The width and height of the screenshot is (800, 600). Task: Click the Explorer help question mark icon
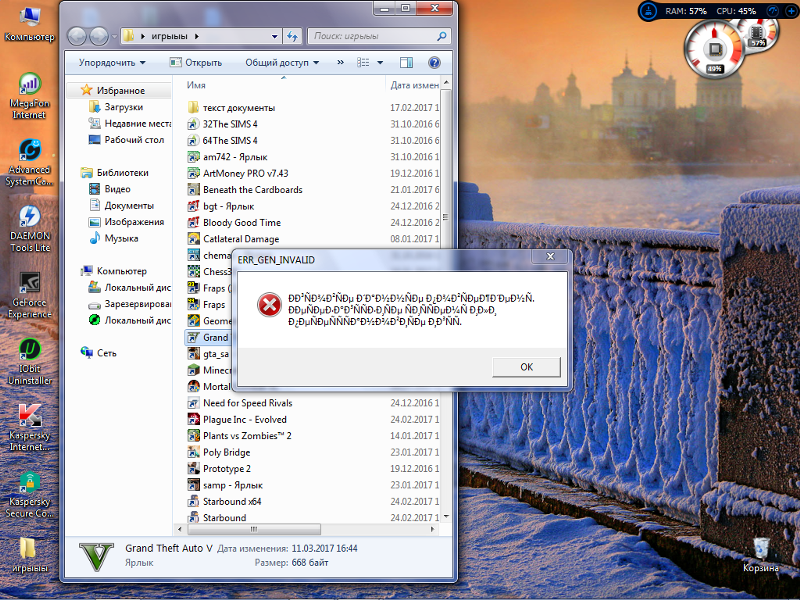coord(436,62)
